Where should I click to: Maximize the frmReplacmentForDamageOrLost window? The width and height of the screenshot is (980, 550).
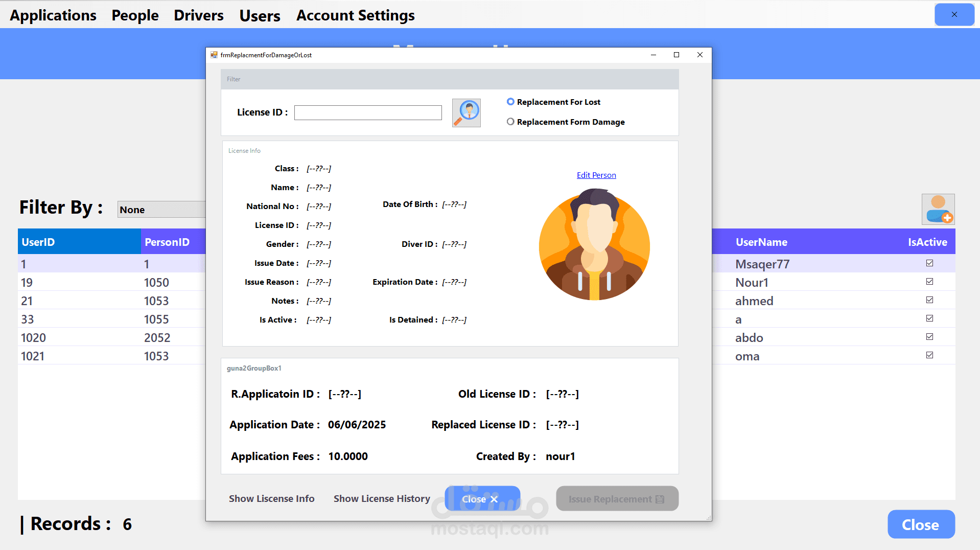pos(676,55)
